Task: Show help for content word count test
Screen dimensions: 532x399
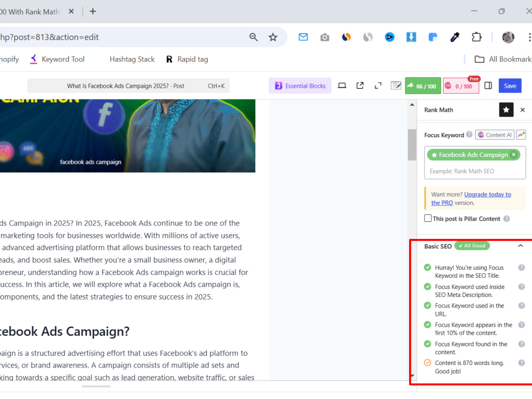Action: tap(521, 363)
